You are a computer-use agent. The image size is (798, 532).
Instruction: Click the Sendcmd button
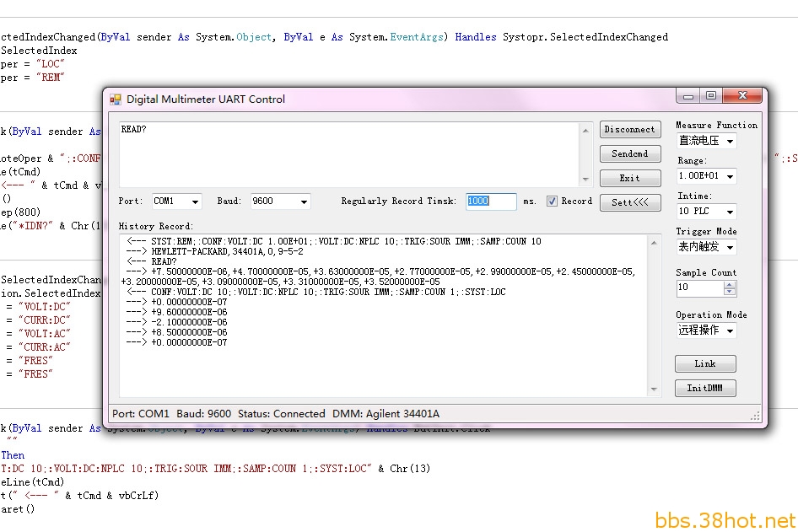pyautogui.click(x=630, y=153)
